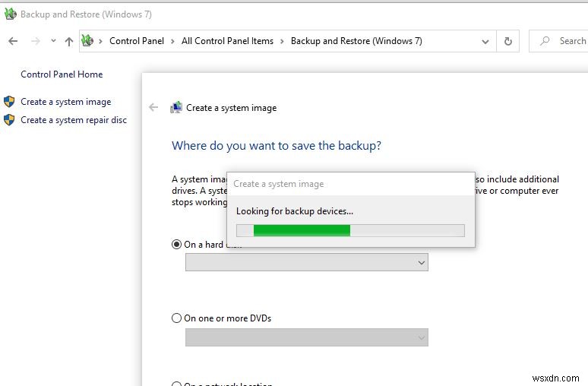Click the wizard's Create a system image icon

(x=176, y=107)
